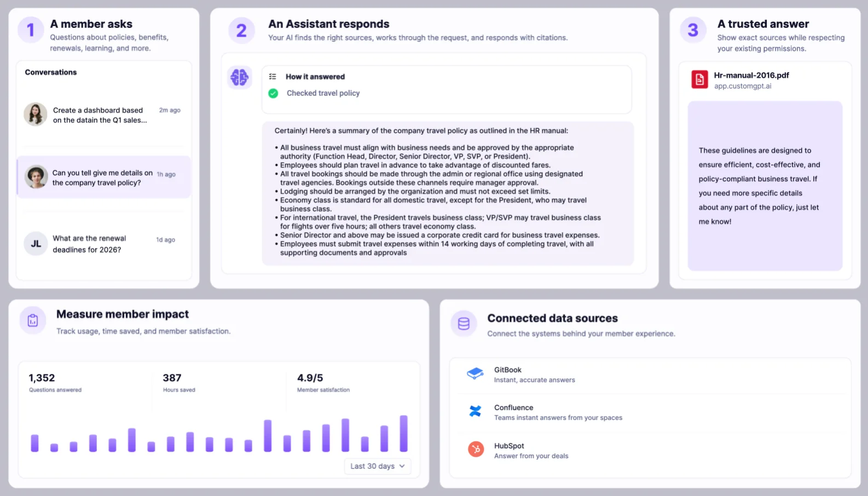
Task: Click the 4.9/5 Member satisfaction stat
Action: (x=323, y=383)
